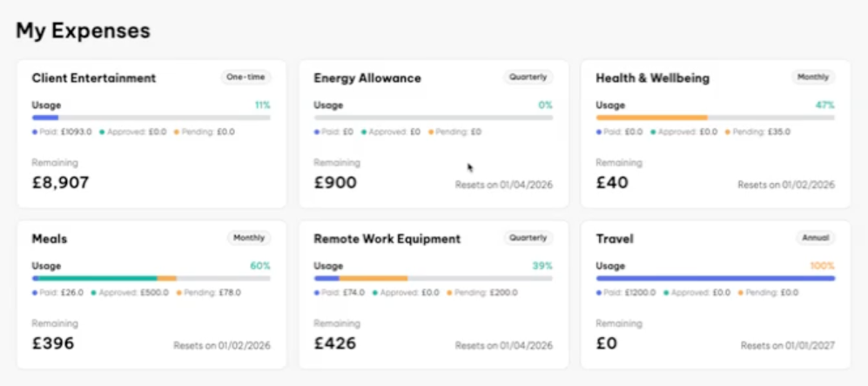Click the Annual badge on Travel card
Screen dimensions: 868x386
tap(816, 238)
